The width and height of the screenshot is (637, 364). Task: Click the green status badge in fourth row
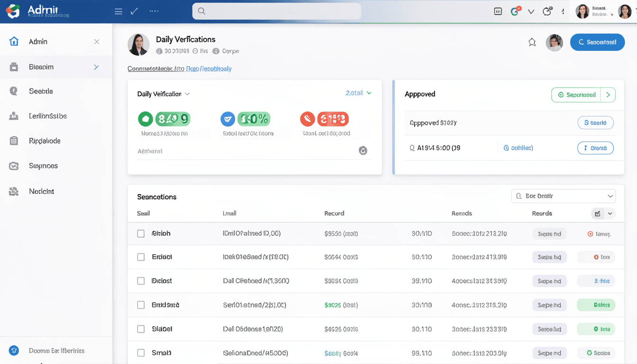pyautogui.click(x=596, y=305)
